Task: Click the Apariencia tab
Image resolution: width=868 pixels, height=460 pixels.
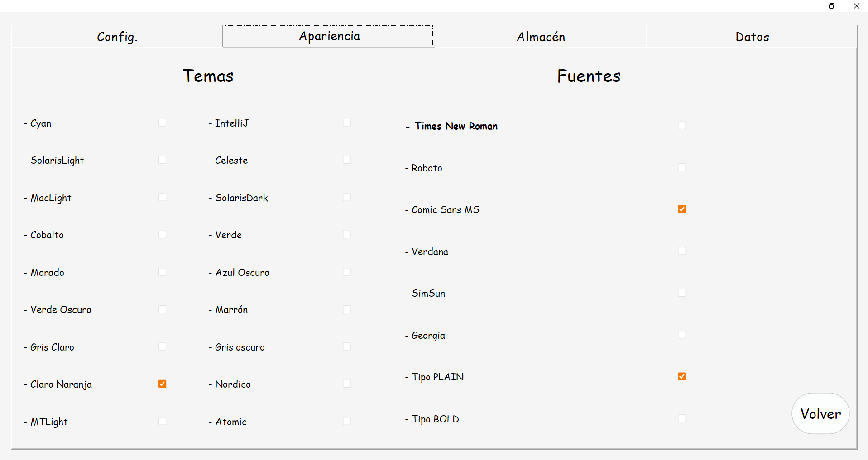Action: coord(329,36)
